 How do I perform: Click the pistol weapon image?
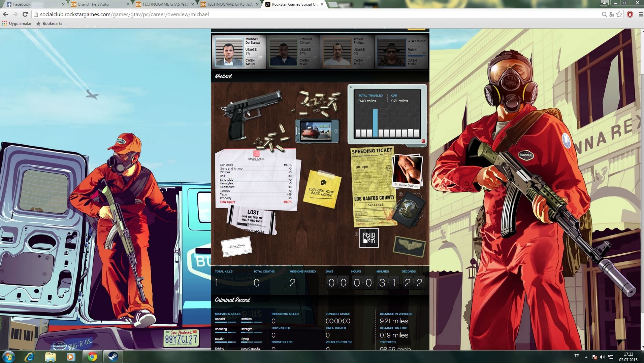(x=251, y=114)
